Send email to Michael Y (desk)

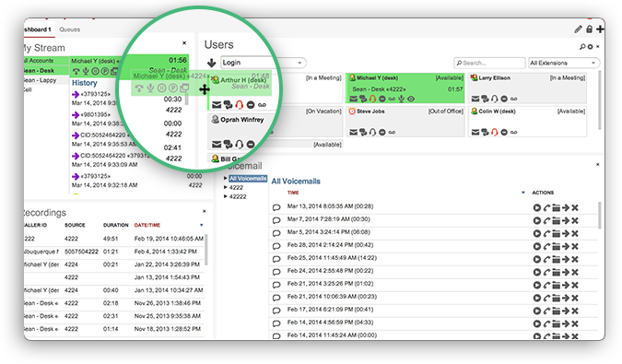[x=354, y=99]
